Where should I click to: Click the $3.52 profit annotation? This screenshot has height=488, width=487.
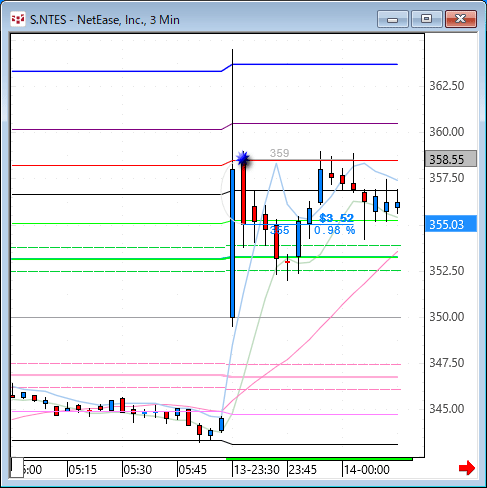pos(336,218)
